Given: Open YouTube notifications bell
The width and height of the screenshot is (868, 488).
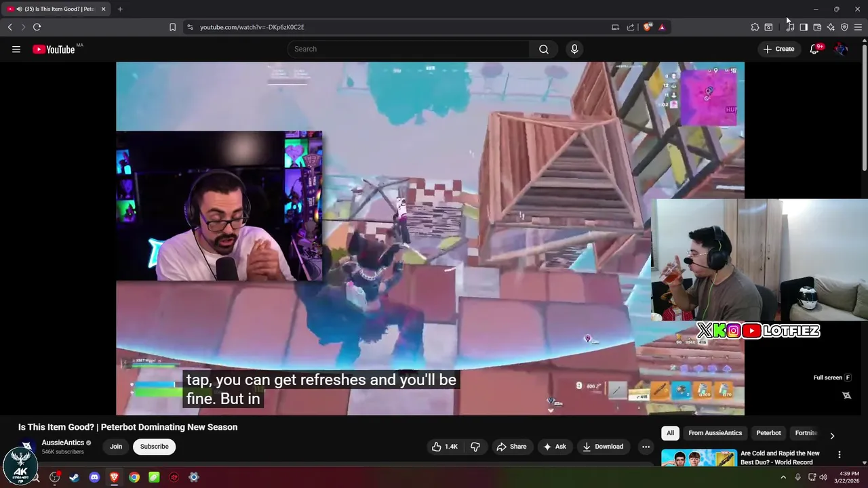Looking at the screenshot, I should (814, 49).
